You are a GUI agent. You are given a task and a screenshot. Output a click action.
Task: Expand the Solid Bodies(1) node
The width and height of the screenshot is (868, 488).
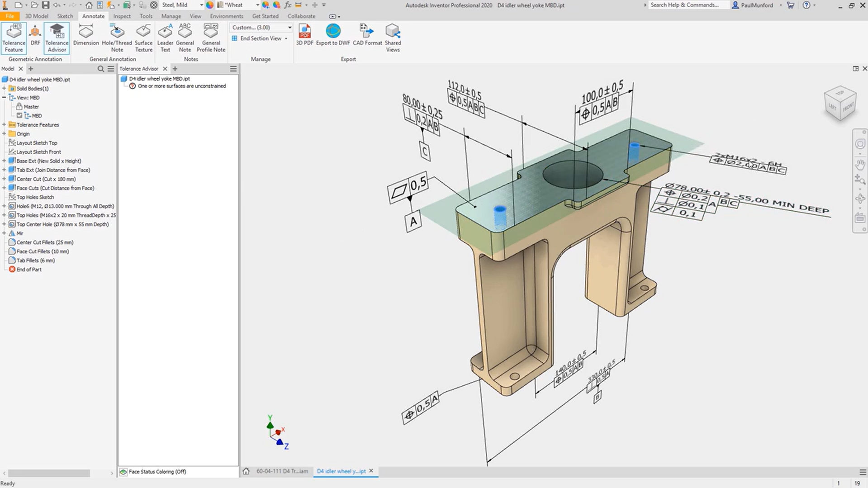click(x=4, y=89)
